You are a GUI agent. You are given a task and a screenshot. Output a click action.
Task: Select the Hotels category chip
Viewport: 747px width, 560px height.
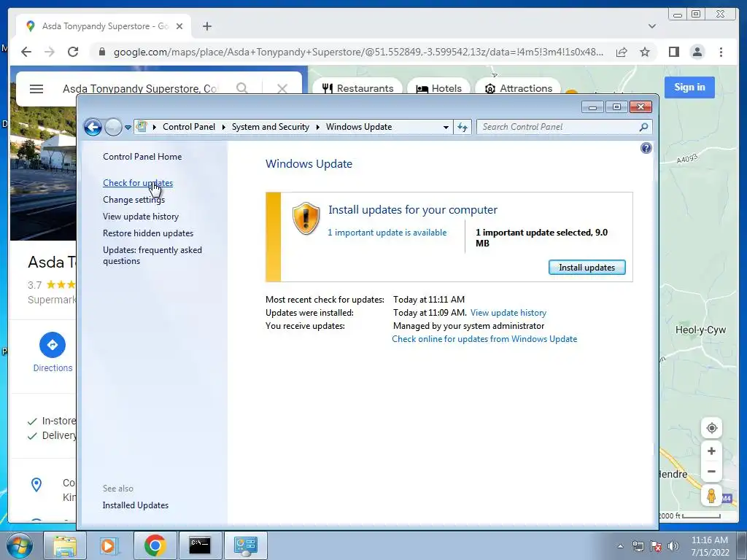tap(438, 88)
